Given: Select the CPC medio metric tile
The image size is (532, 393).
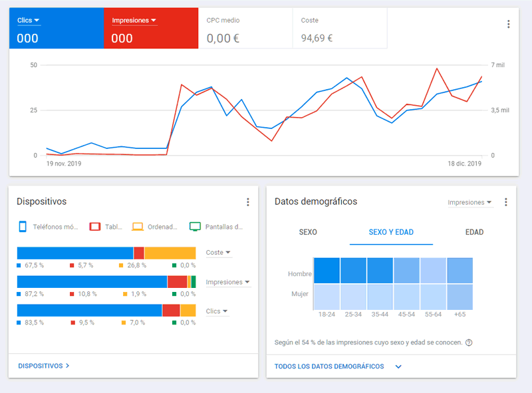Looking at the screenshot, I should (x=245, y=28).
